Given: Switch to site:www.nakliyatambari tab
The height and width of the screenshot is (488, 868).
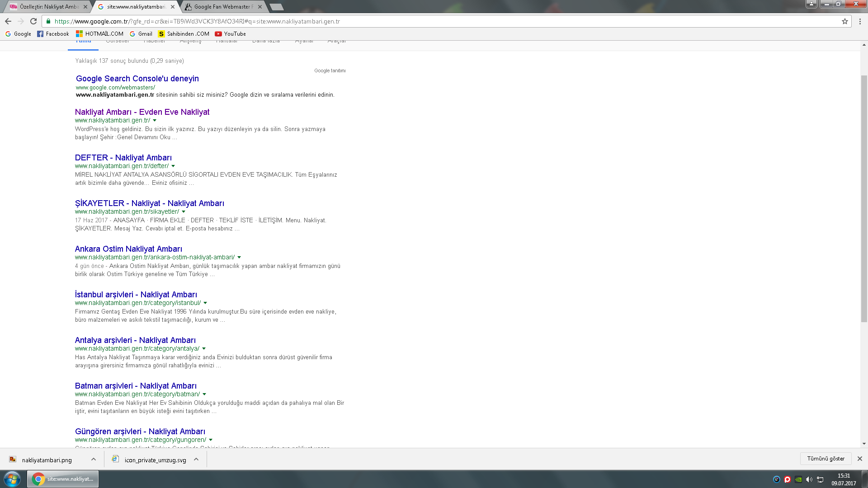Looking at the screenshot, I should [x=136, y=7].
